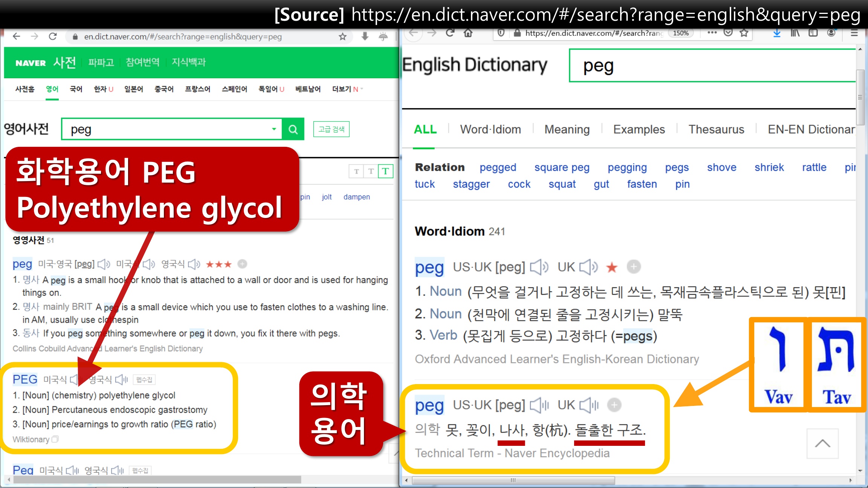The width and height of the screenshot is (868, 488).
Task: Reload the page in the left Chrome window
Action: point(53,37)
